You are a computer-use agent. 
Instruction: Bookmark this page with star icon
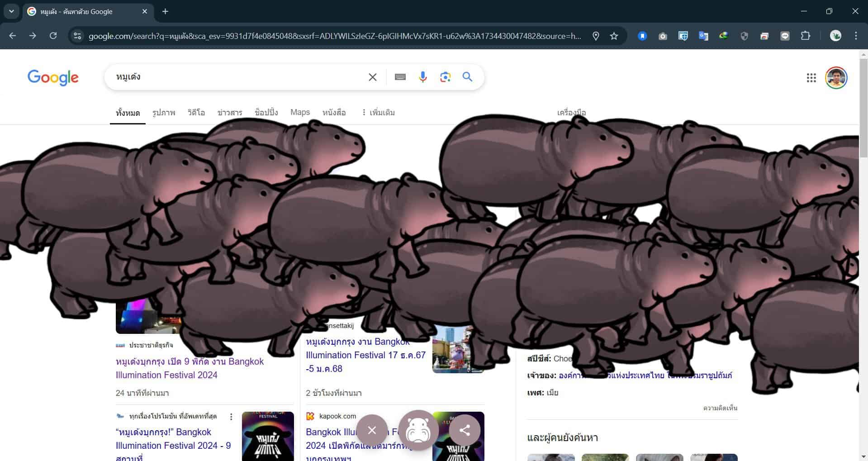click(x=614, y=36)
